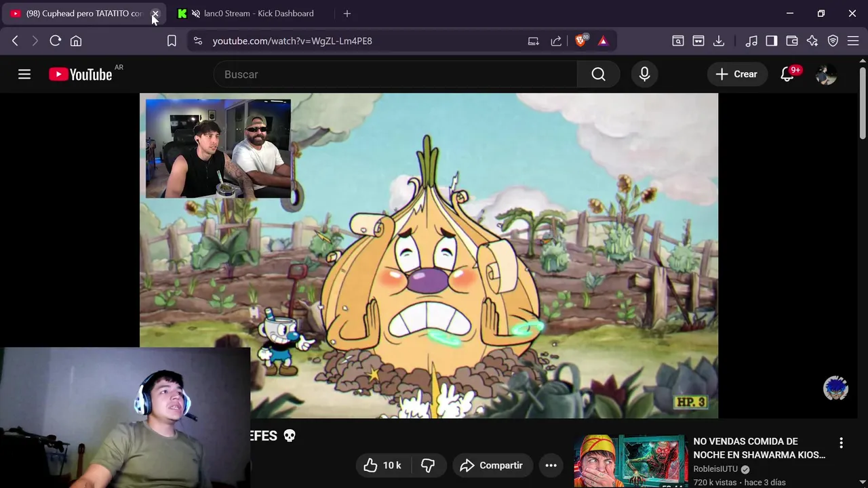This screenshot has width=868, height=488.
Task: Click "720 k vistas" view count text
Action: [715, 483]
